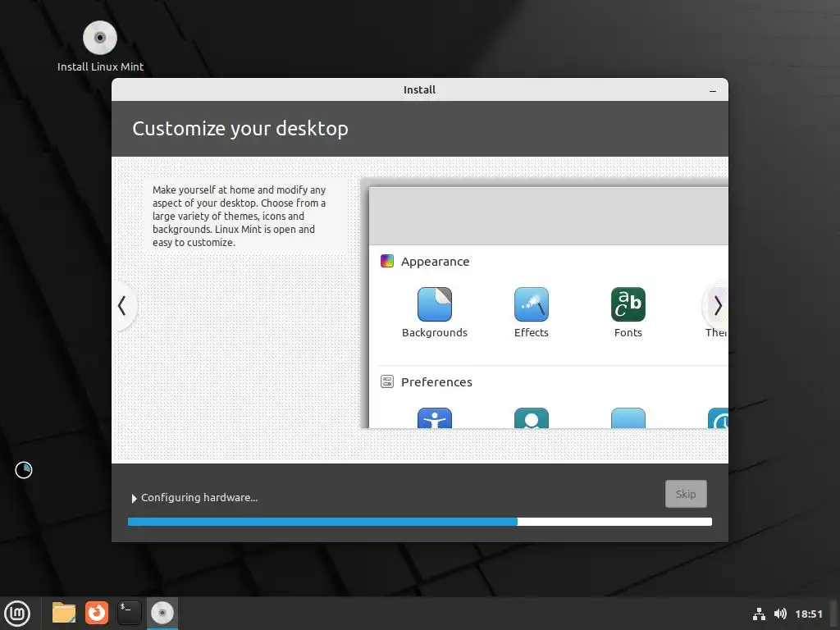Click the Appearance section label
840x630 pixels.
435,262
